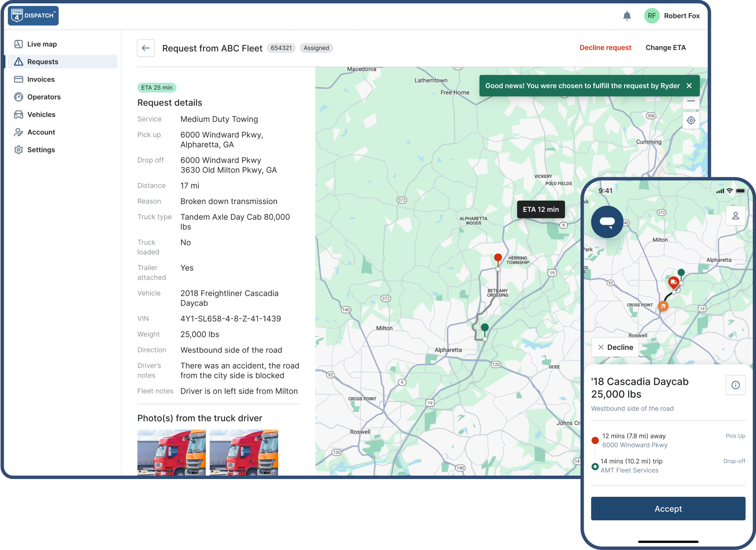Dismiss the green Good news notification
Image resolution: width=756 pixels, height=550 pixels.
point(689,86)
